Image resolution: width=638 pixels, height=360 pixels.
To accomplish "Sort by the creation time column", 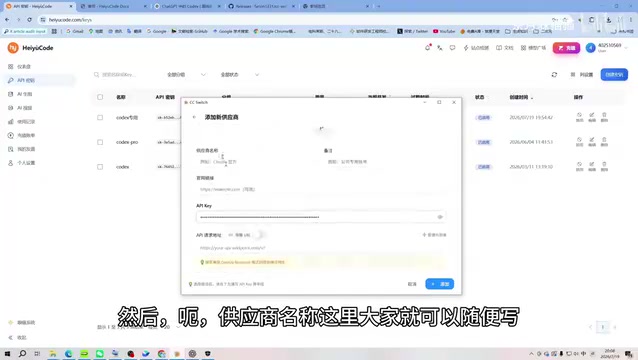I will point(521,97).
